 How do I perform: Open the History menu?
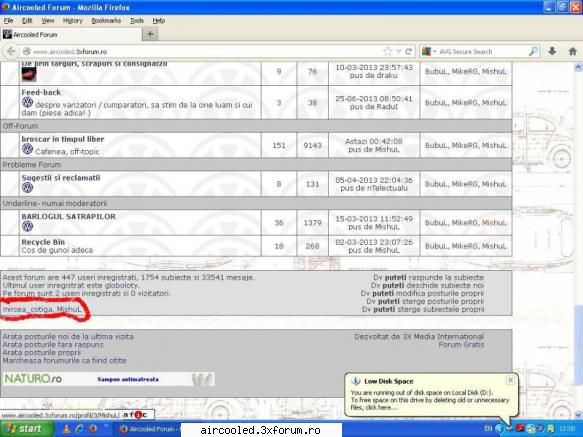point(73,20)
